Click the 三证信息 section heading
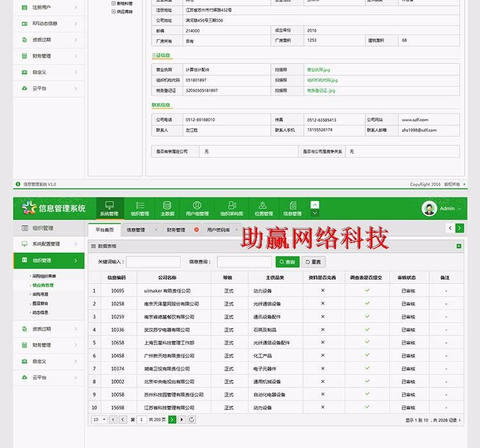 (x=161, y=56)
